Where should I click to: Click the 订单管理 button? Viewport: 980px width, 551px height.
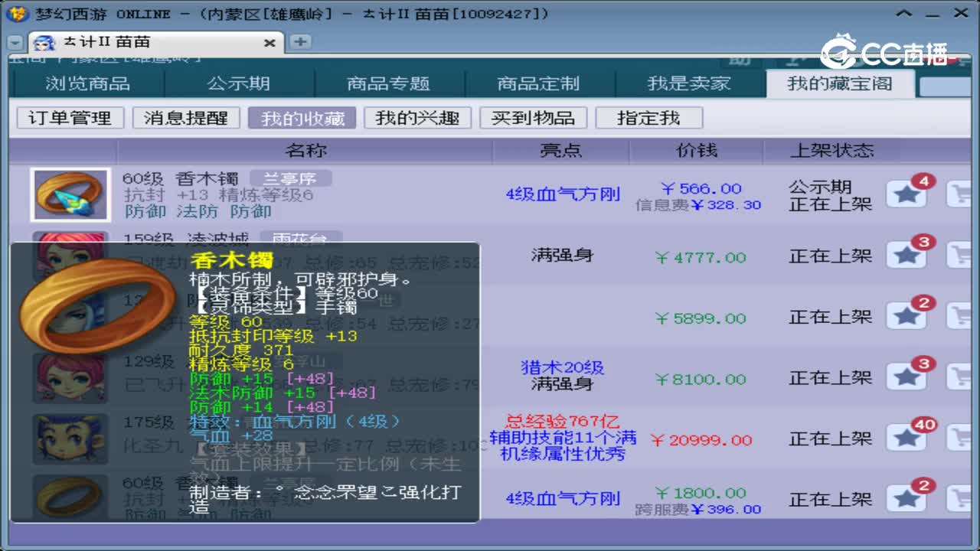click(69, 117)
